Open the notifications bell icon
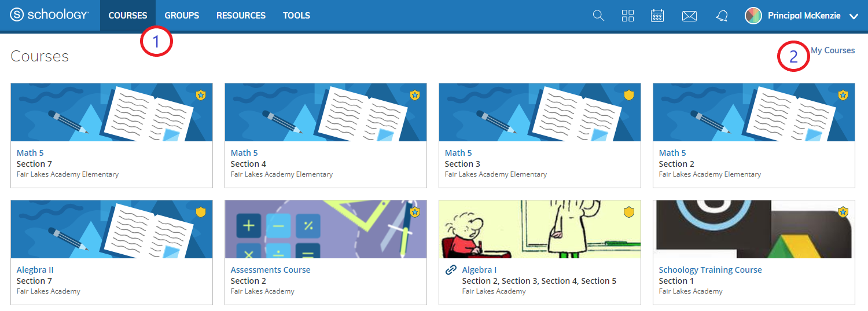Screen dimensions: 868x311 coord(722,16)
